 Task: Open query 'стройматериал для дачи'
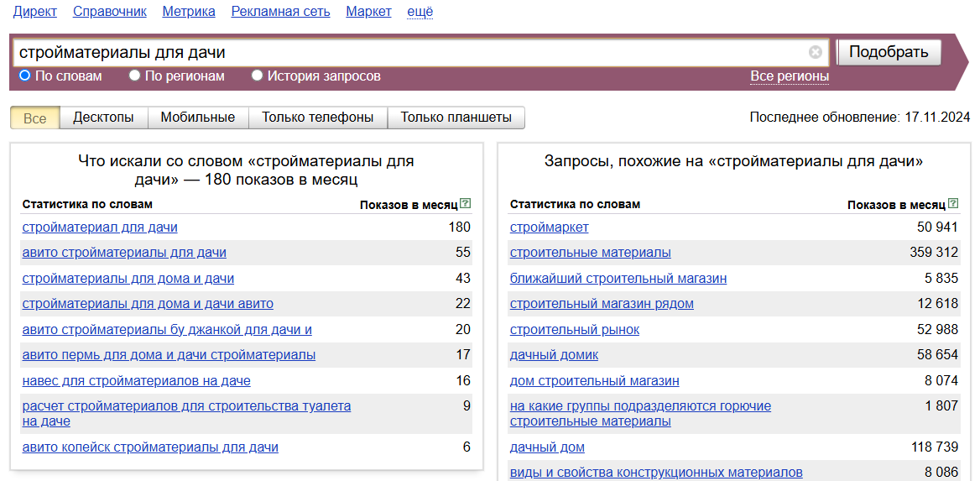tap(100, 227)
